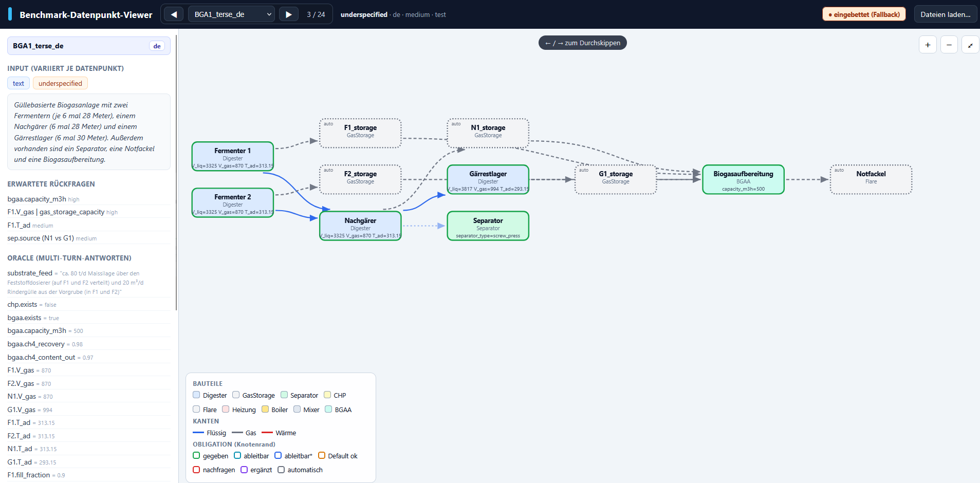Image resolution: width=980 pixels, height=483 pixels.
Task: Select the Gärrestlager digester node
Action: tap(488, 179)
